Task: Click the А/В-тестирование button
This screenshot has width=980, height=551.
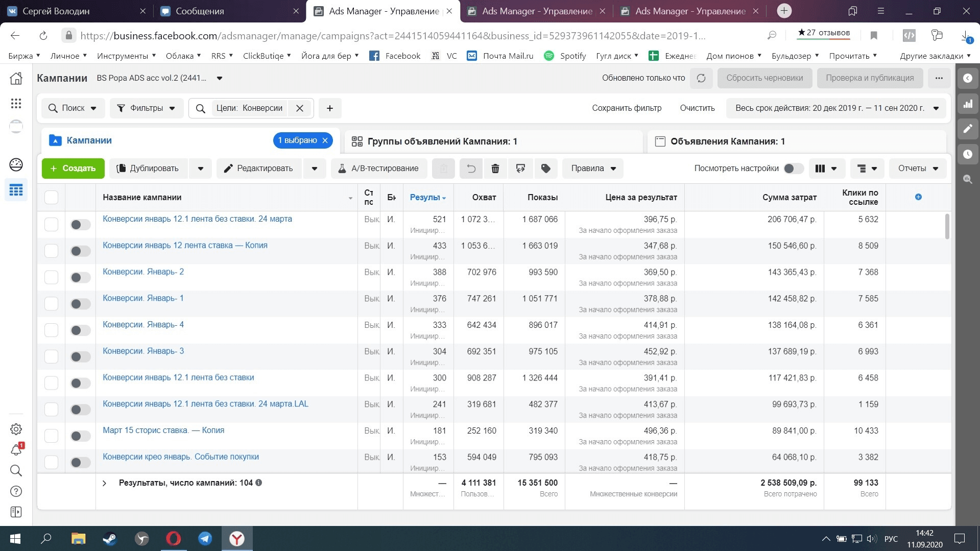Action: [x=379, y=169]
